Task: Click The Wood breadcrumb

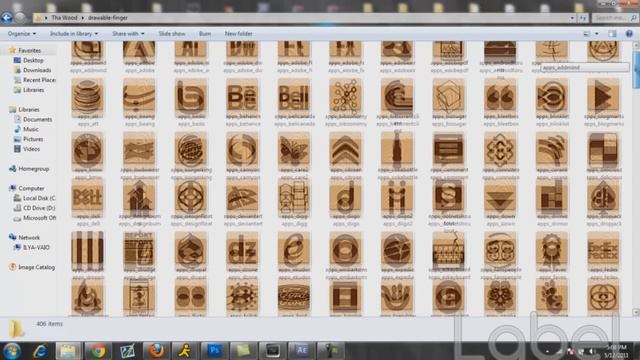Action: coord(64,18)
